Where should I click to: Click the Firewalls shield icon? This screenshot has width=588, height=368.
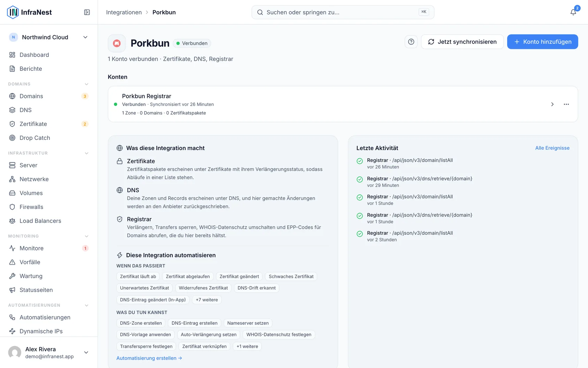[x=12, y=207]
